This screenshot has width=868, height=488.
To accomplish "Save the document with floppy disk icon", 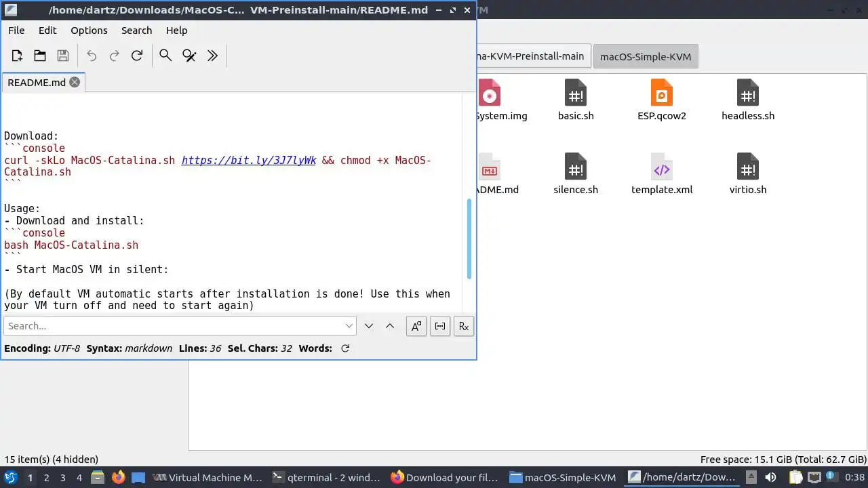I will pyautogui.click(x=62, y=56).
